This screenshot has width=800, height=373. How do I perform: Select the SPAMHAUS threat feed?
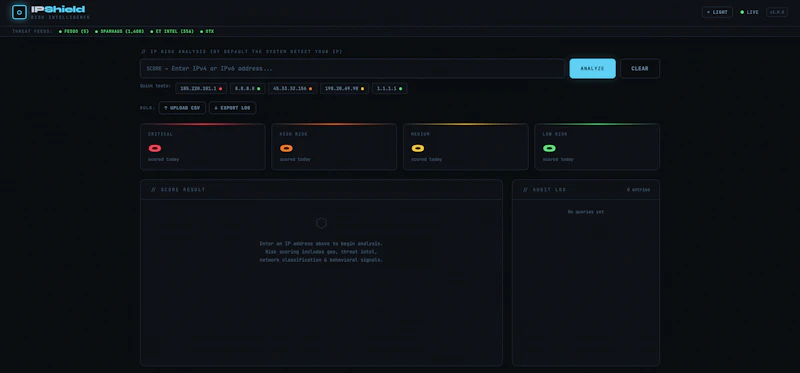pyautogui.click(x=119, y=32)
